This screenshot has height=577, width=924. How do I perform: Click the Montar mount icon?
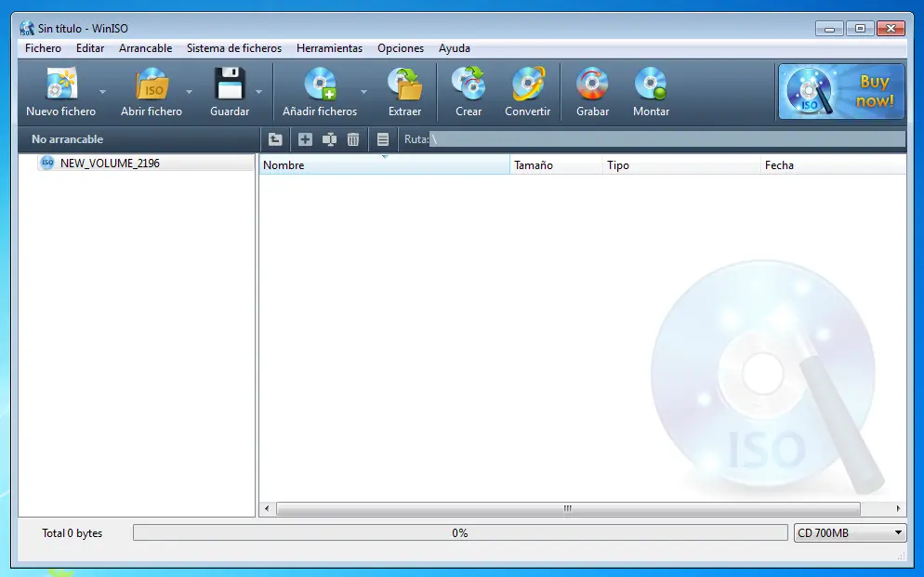[651, 84]
